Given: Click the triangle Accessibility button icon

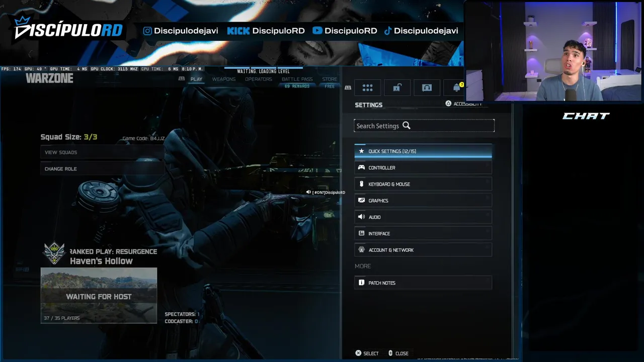Looking at the screenshot, I should [x=448, y=104].
